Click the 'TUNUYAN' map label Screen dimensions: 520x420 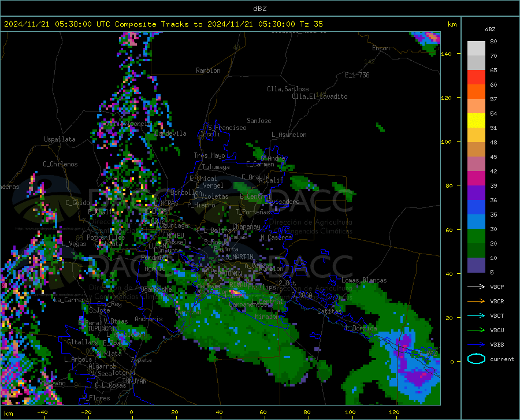tap(134, 381)
